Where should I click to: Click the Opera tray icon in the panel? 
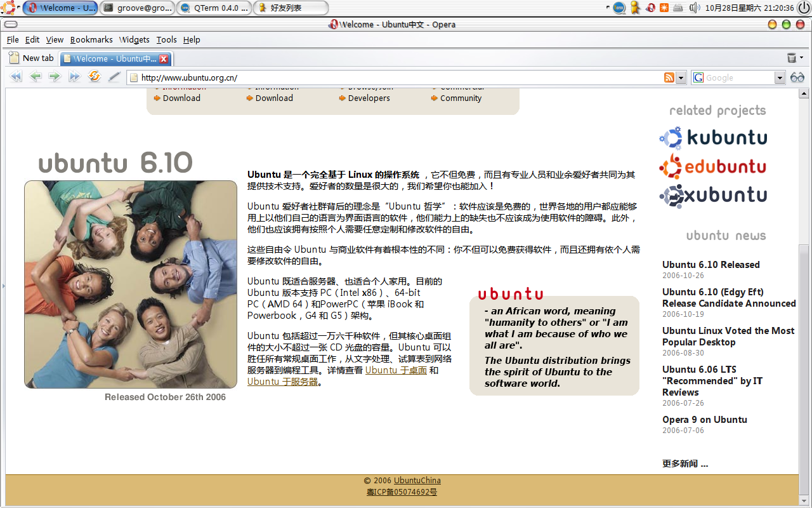pyautogui.click(x=650, y=8)
